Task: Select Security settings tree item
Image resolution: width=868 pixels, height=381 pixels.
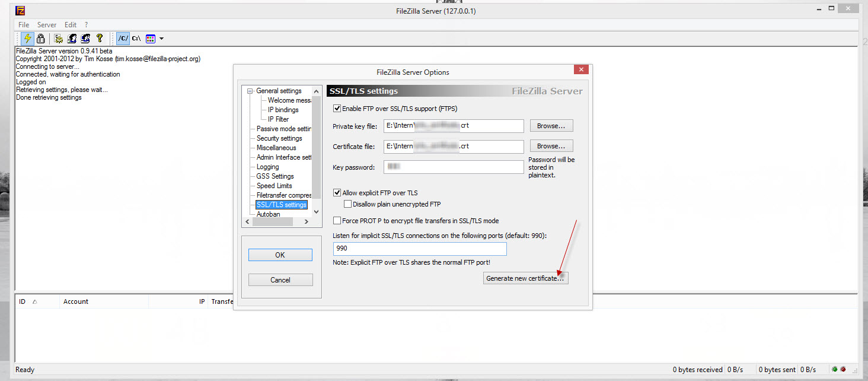Action: pos(279,138)
